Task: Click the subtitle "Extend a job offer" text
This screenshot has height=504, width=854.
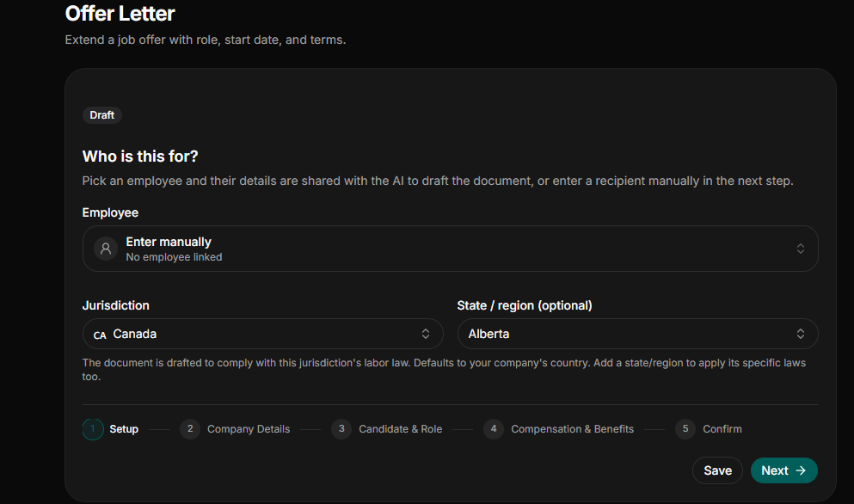Action: coord(206,40)
